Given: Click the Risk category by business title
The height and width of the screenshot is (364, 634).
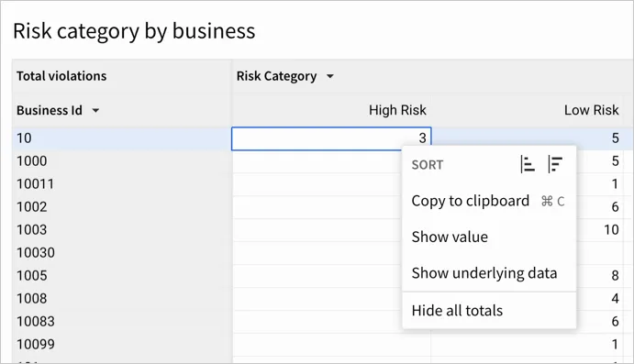Looking at the screenshot, I should [x=134, y=31].
